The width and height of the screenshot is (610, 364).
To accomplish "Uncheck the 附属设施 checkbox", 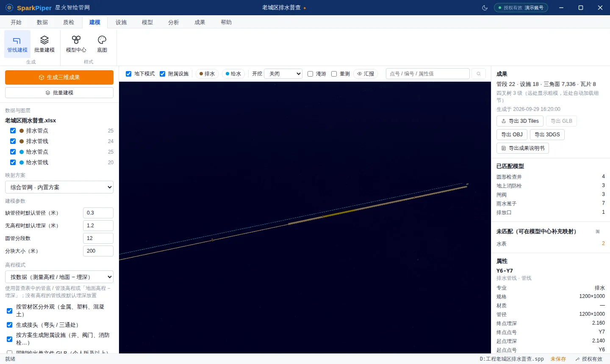I will pos(162,74).
